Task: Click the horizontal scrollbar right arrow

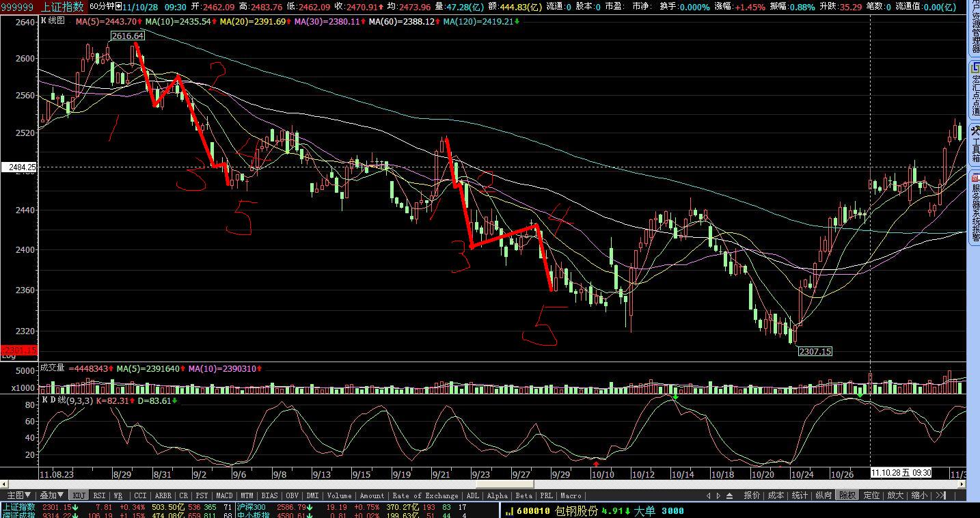Action: (961, 485)
